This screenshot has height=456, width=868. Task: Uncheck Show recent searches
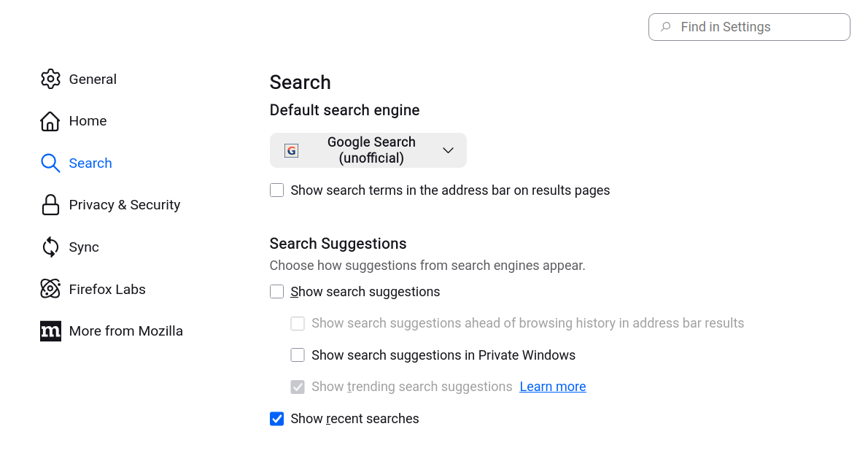pos(277,419)
